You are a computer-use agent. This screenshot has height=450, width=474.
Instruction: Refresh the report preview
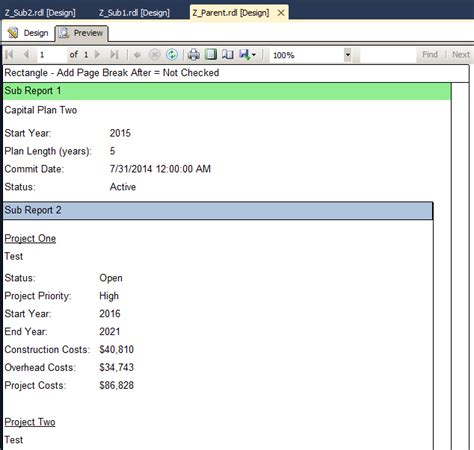[x=172, y=55]
